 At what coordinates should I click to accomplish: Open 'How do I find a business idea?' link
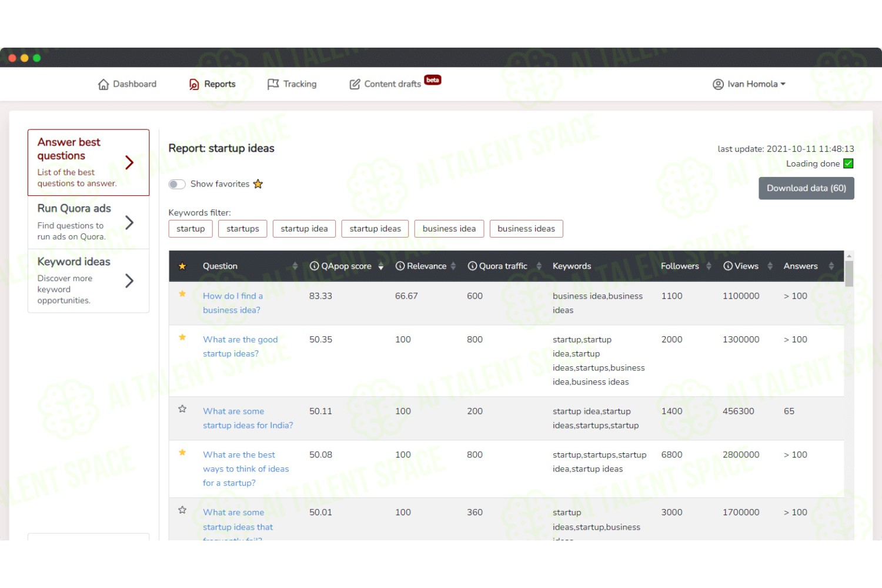[233, 303]
